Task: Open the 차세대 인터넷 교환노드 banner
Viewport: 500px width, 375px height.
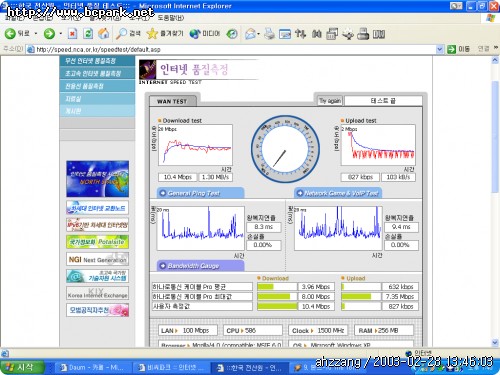Action: click(97, 208)
